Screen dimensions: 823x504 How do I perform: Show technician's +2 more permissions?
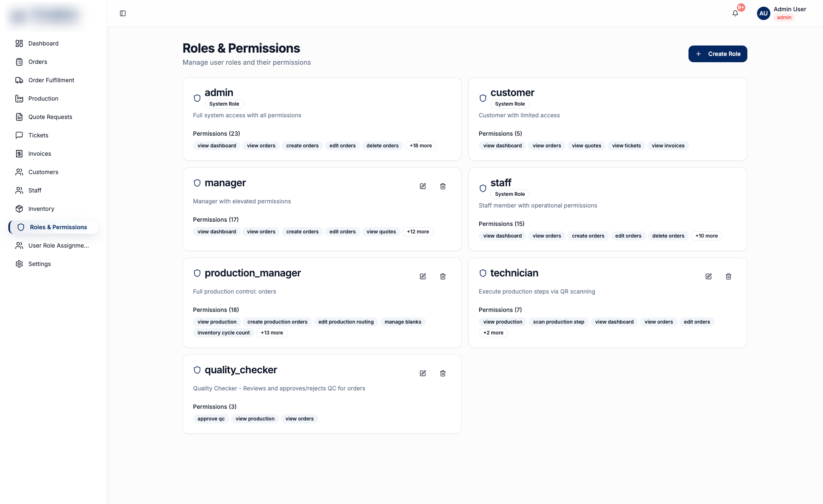(x=493, y=333)
